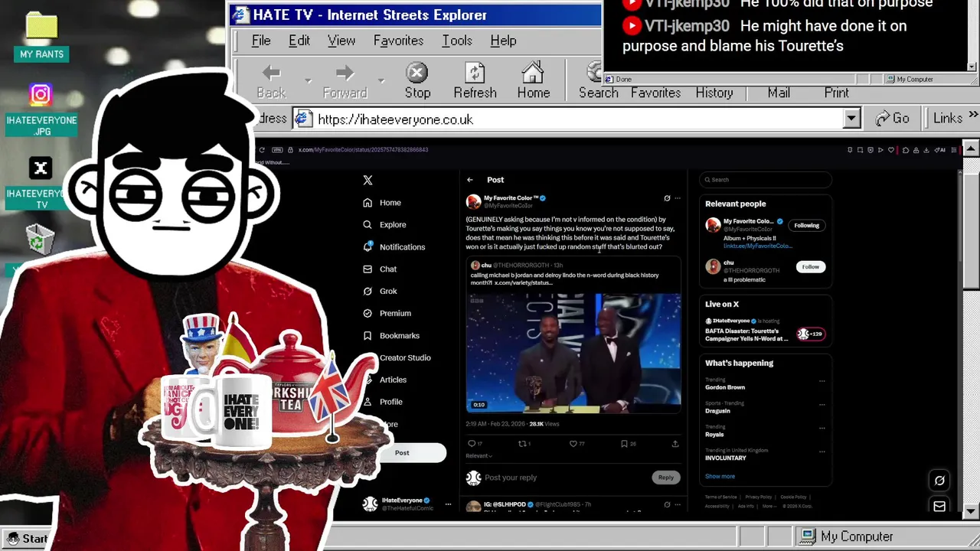Expand the address bar dropdown
Image resolution: width=980 pixels, height=551 pixels.
(851, 119)
